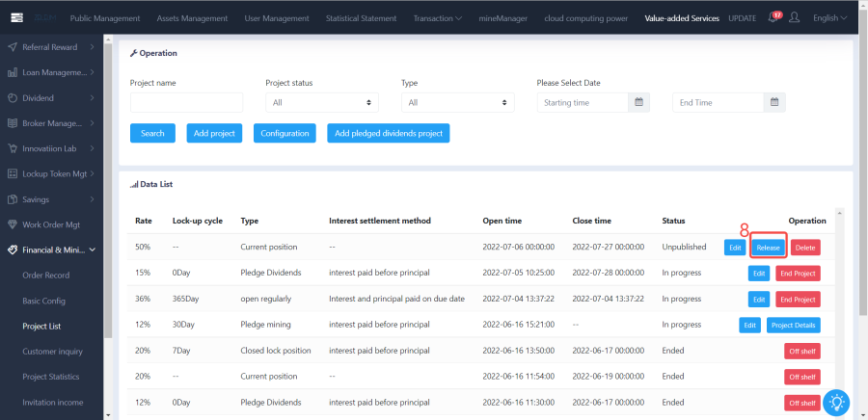
Task: Click Off shelf for 2022-06-16 11:54:00 row
Action: click(802, 377)
